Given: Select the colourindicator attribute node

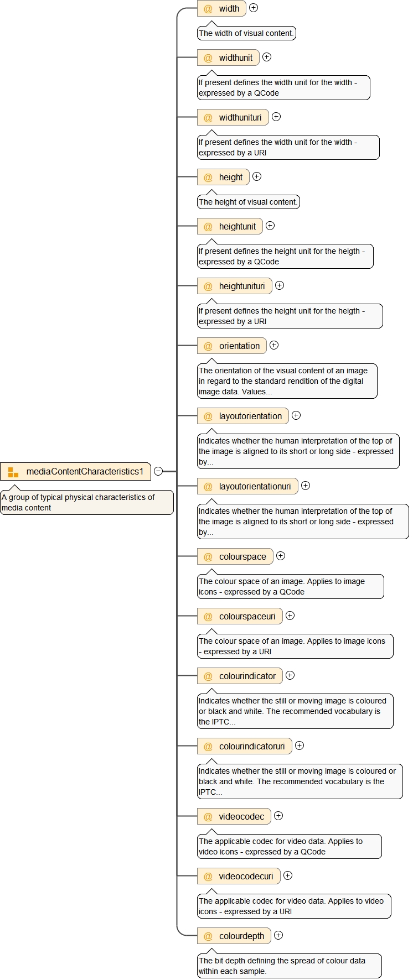Looking at the screenshot, I should (x=247, y=676).
